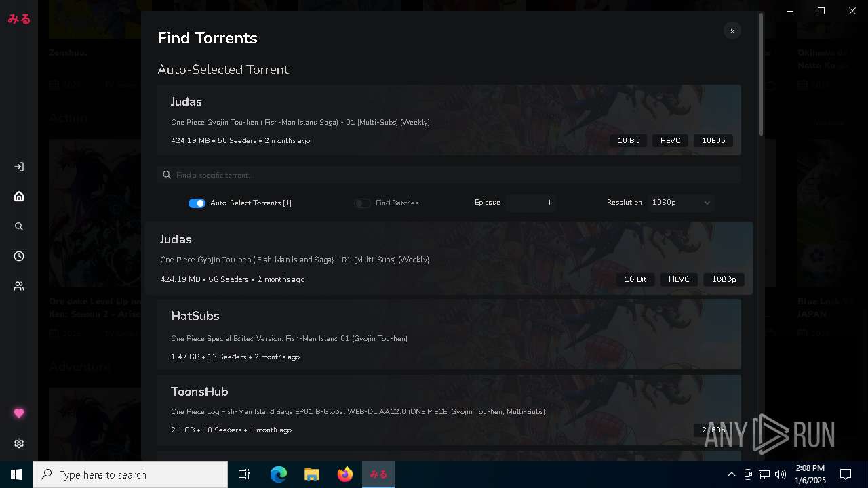This screenshot has width=868, height=488.
Task: Open settings gear in sidebar
Action: [x=19, y=443]
